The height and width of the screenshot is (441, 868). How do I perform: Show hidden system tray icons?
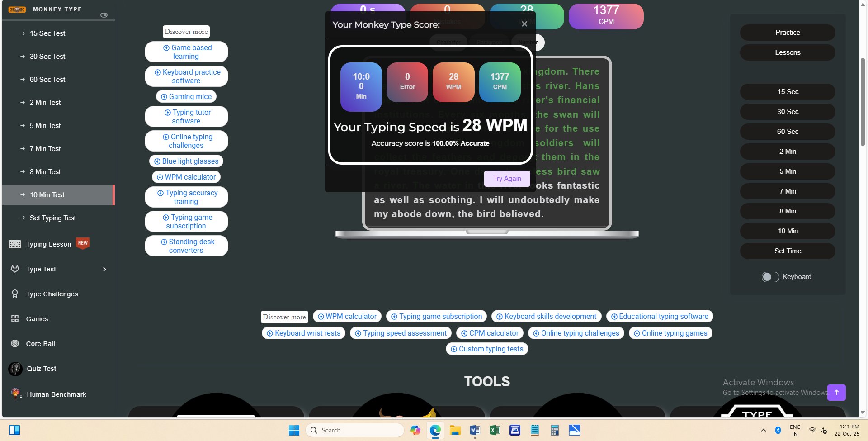tap(763, 430)
